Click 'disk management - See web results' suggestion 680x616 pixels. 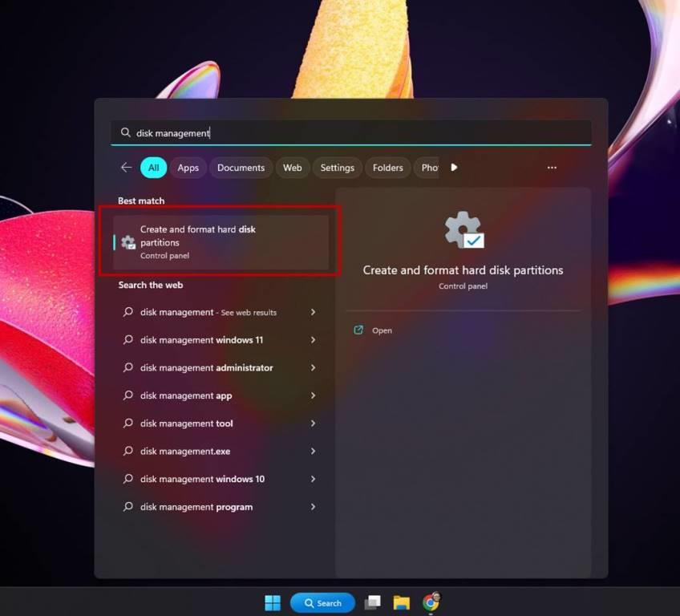(208, 312)
